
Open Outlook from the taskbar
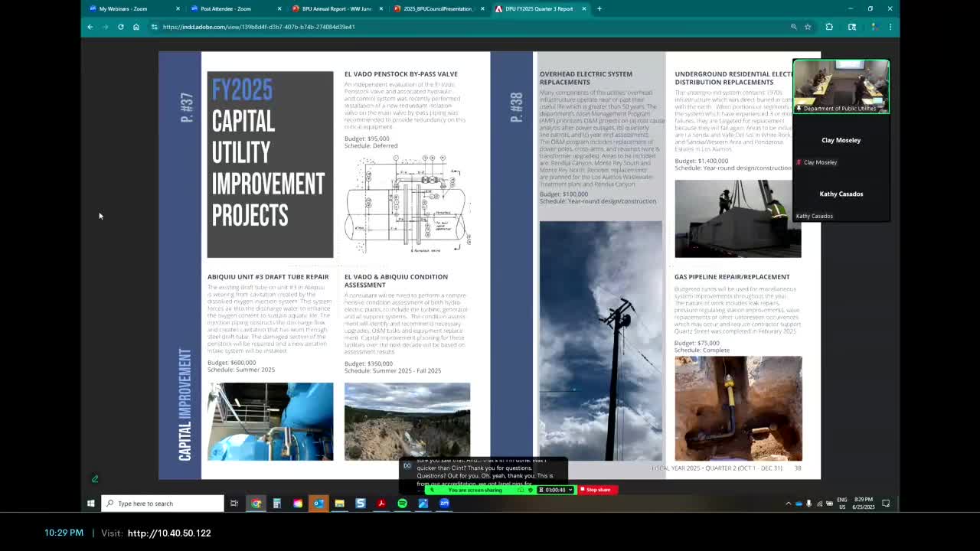(318, 504)
